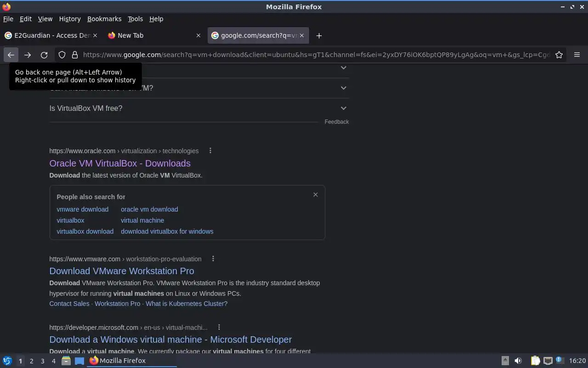Open options for the developer.microsoft.com result
Viewport: 588px width, 368px height.
point(219,328)
